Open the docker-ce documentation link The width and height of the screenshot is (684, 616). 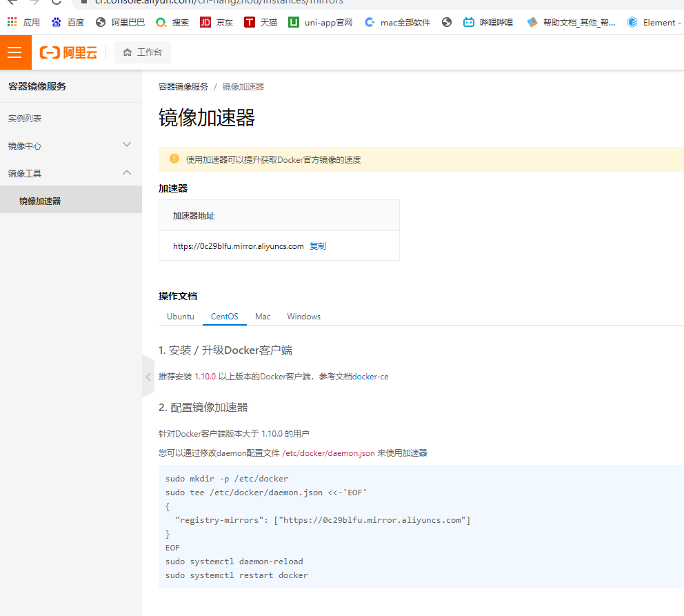pyautogui.click(x=370, y=377)
